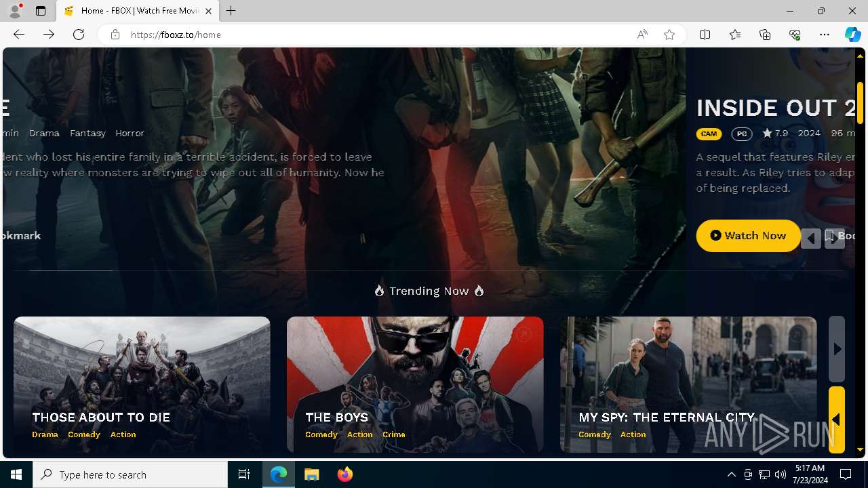Open tab actions menu
The height and width of the screenshot is (488, 868).
tap(41, 11)
